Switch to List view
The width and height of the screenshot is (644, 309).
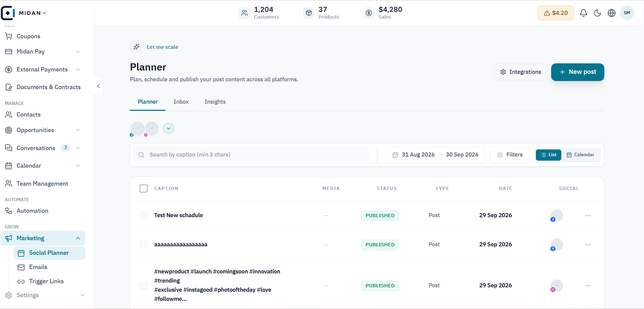point(548,155)
